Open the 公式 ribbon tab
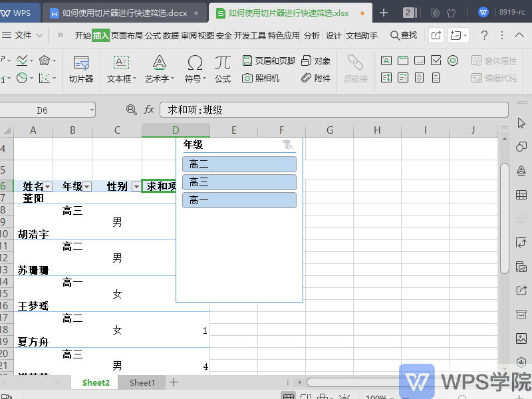 (x=153, y=35)
